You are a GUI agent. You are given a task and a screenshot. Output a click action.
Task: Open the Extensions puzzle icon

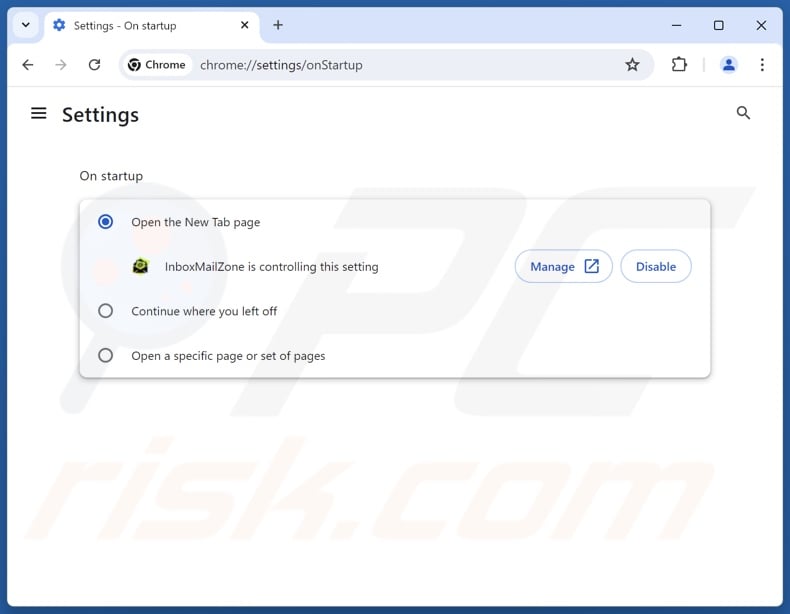coord(679,64)
